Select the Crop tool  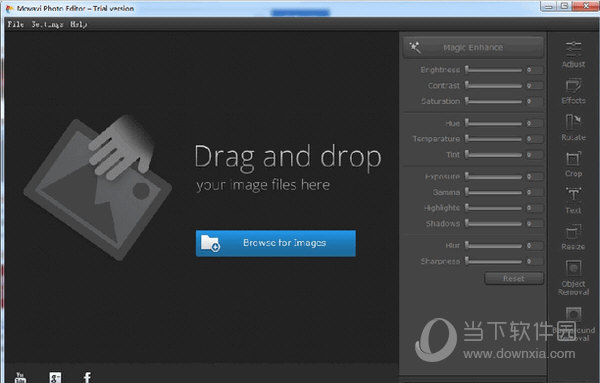point(573,164)
